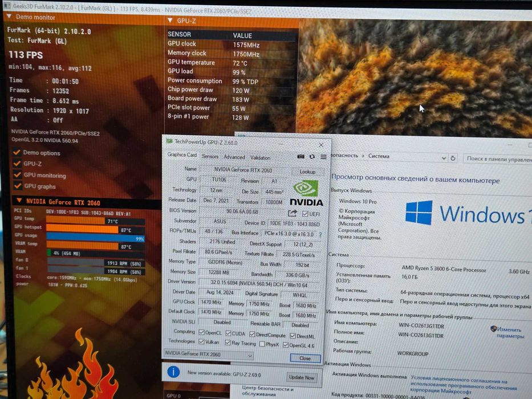Image resolution: width=532 pixels, height=399 pixels.
Task: Toggle the PhysX checkbox
Action: tap(262, 344)
